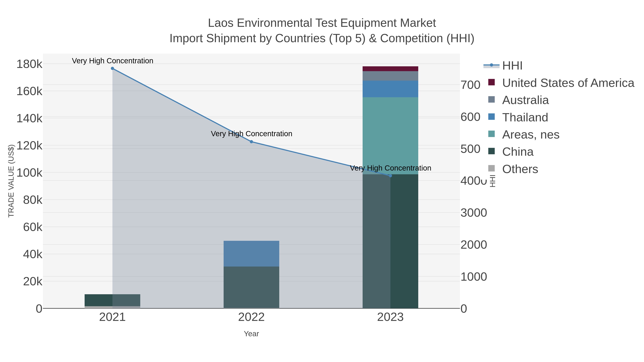Viewport: 644px width, 362px height.
Task: Click the United States maroon legend swatch
Action: pos(492,82)
